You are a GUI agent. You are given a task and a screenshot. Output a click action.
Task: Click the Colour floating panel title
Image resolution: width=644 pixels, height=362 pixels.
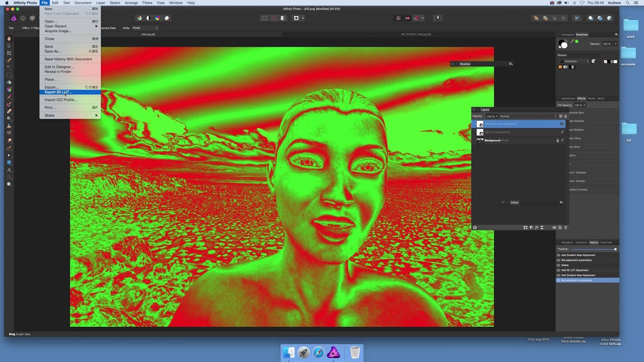[x=515, y=203]
